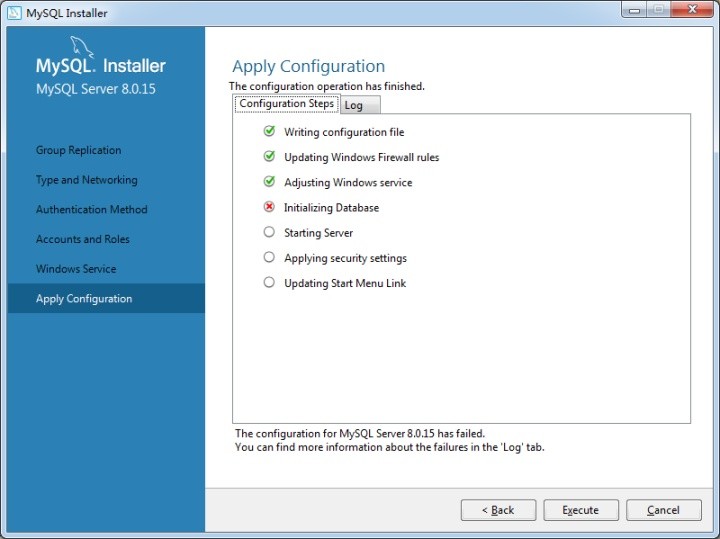Click status circle beside Updating Start Menu Link
Viewport: 720px width, 539px height.
pyautogui.click(x=269, y=282)
